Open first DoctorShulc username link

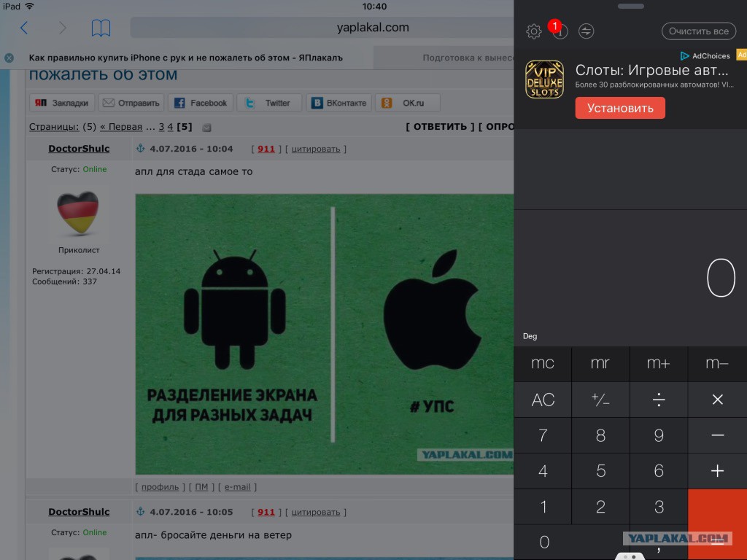[79, 149]
